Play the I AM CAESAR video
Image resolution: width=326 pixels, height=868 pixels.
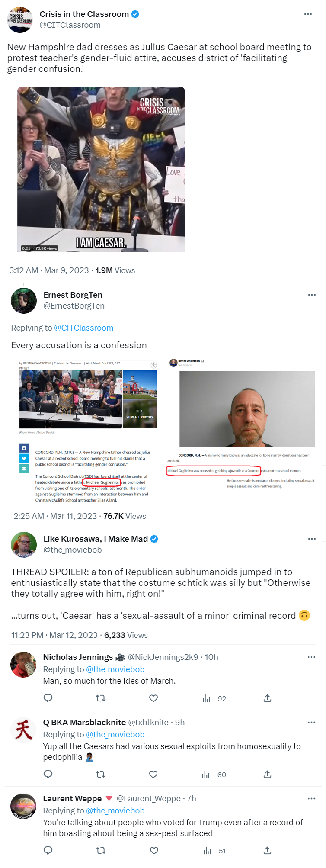[x=101, y=170]
